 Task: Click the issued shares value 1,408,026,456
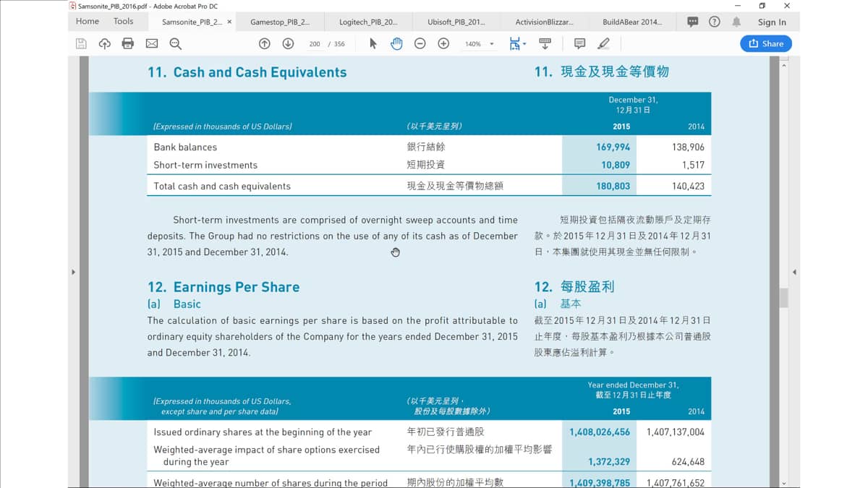coord(600,432)
